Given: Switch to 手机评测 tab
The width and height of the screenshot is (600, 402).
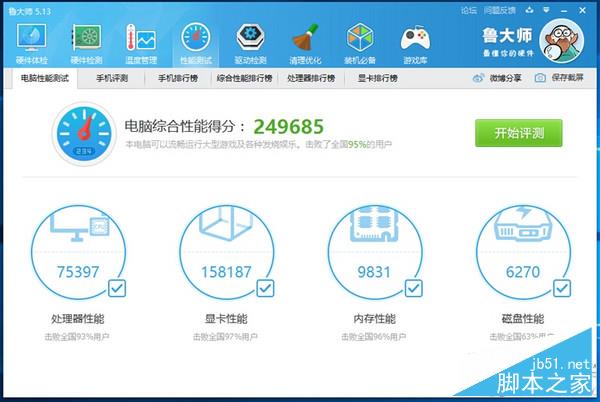Looking at the screenshot, I should [x=112, y=78].
